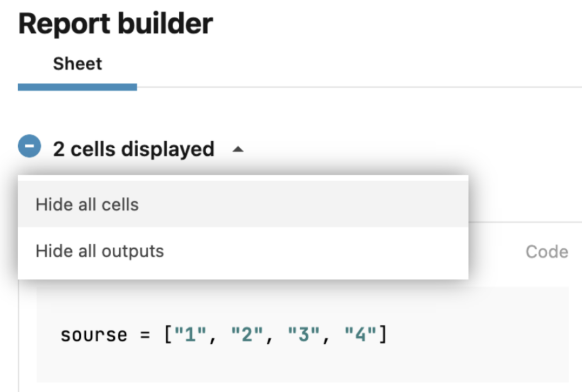The image size is (582, 392).
Task: Switch to the Sheet tab
Action: (77, 63)
